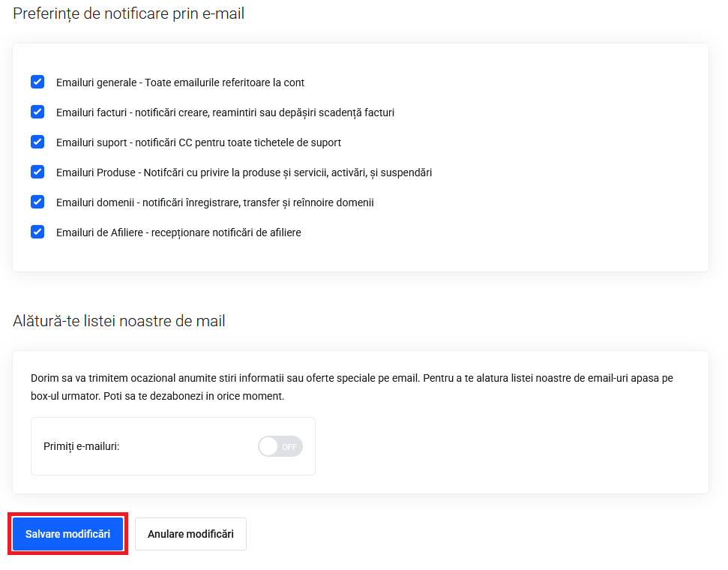
Task: Click the 'Preferințe de notificare prin e-mail' heading
Action: (x=129, y=14)
